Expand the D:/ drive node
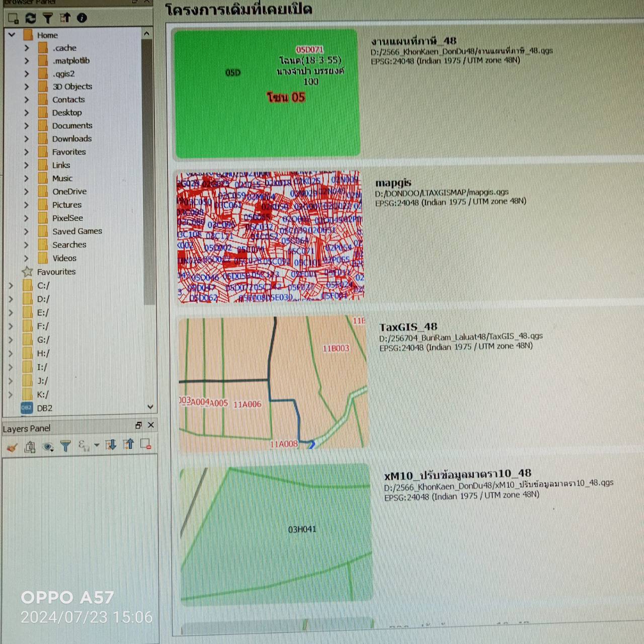644x644 pixels. click(11, 299)
